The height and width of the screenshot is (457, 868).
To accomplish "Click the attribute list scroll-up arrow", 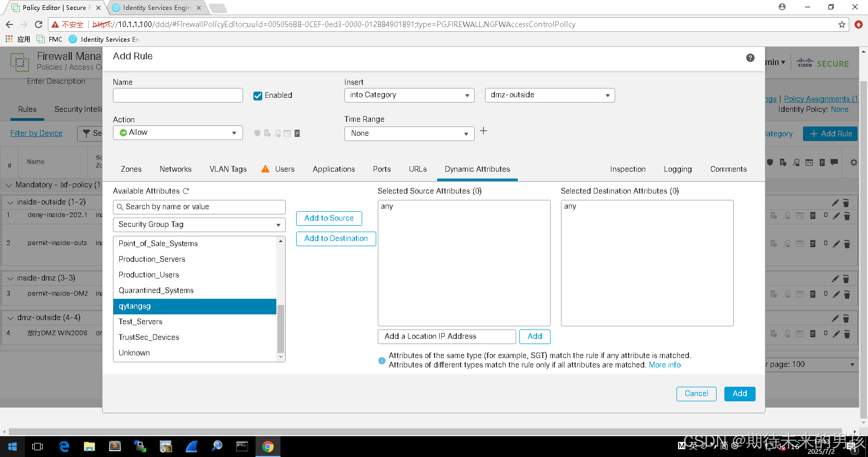I will [x=281, y=241].
